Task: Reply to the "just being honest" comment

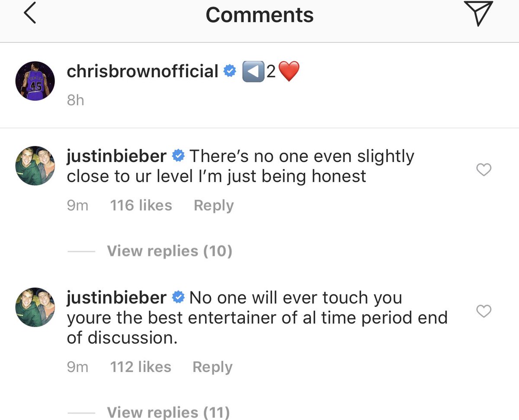Action: coord(214,205)
